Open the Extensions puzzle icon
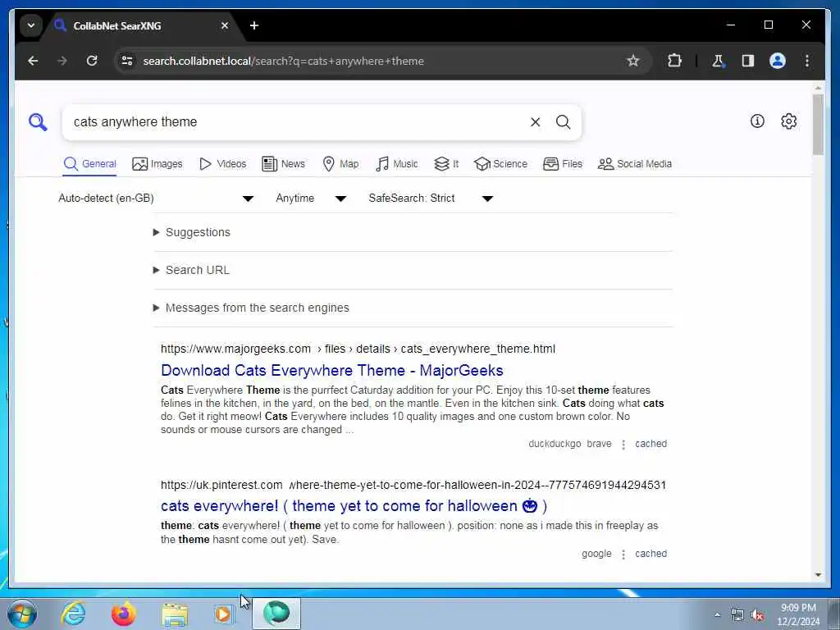The height and width of the screenshot is (630, 840). [x=674, y=61]
